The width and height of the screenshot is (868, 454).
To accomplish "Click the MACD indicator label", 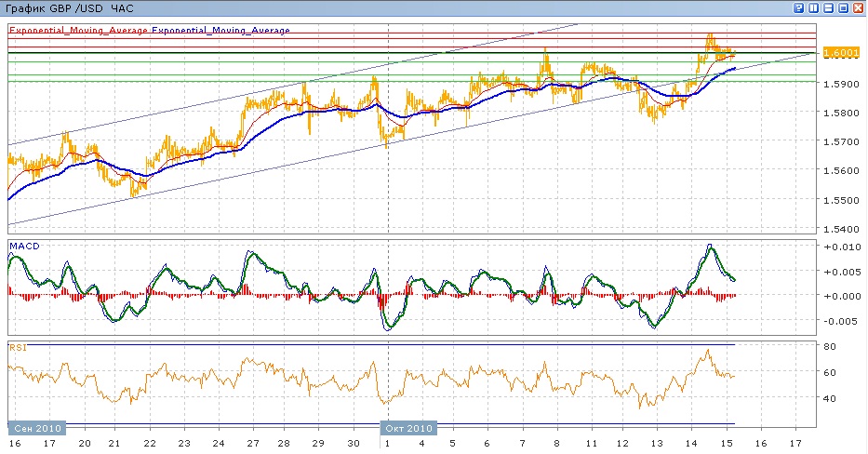I will (x=22, y=246).
